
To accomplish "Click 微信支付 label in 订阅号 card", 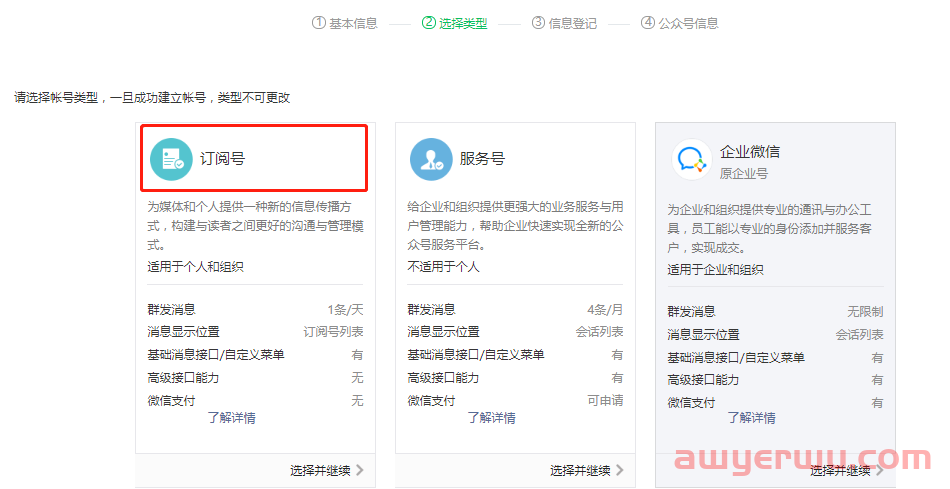I will point(171,401).
